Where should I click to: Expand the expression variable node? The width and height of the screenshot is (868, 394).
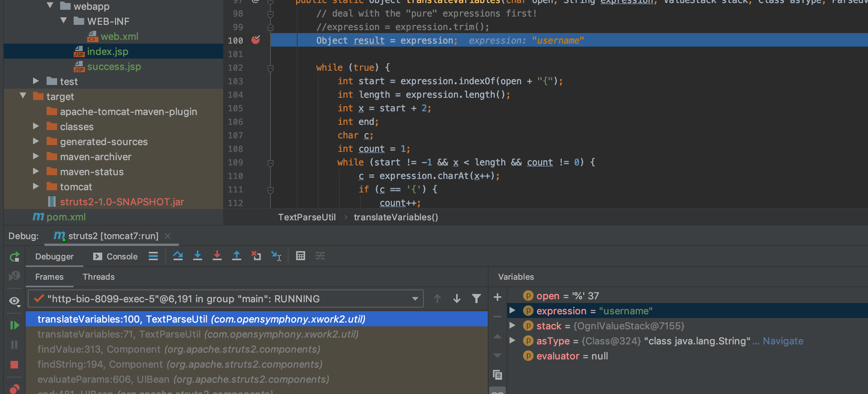pos(512,311)
